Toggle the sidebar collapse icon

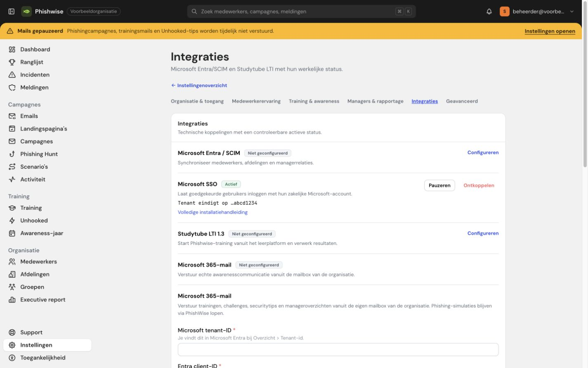point(12,12)
